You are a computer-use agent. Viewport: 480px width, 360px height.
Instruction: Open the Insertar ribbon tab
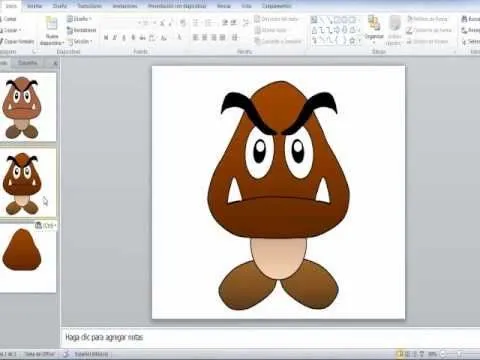34,6
